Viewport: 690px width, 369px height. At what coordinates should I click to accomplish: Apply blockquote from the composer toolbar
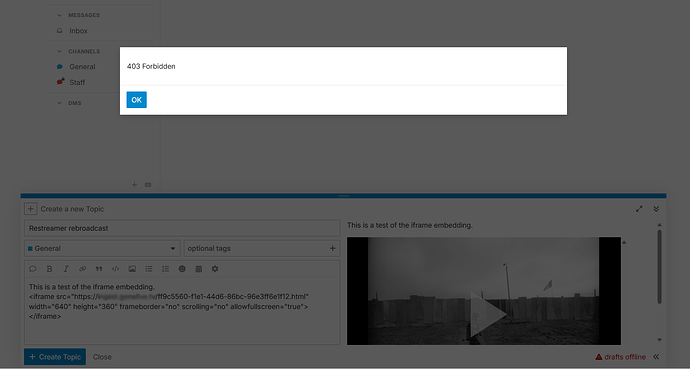point(99,269)
